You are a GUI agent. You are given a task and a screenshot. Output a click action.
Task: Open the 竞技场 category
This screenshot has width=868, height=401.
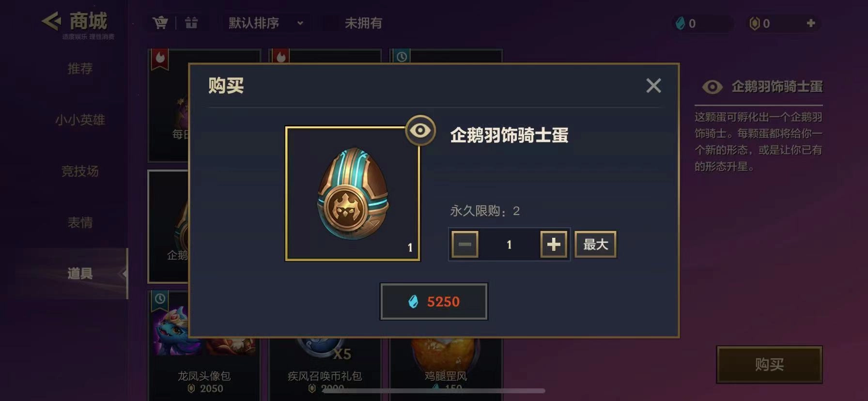click(x=80, y=171)
